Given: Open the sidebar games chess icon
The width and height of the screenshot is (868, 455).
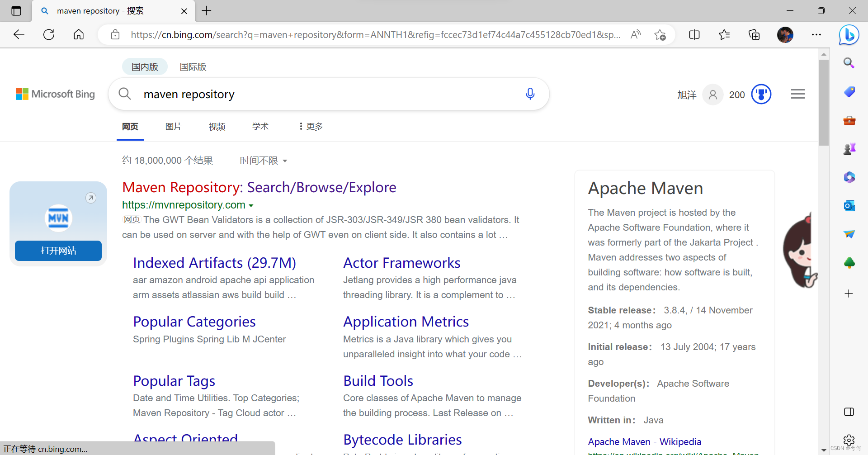Looking at the screenshot, I should click(849, 148).
